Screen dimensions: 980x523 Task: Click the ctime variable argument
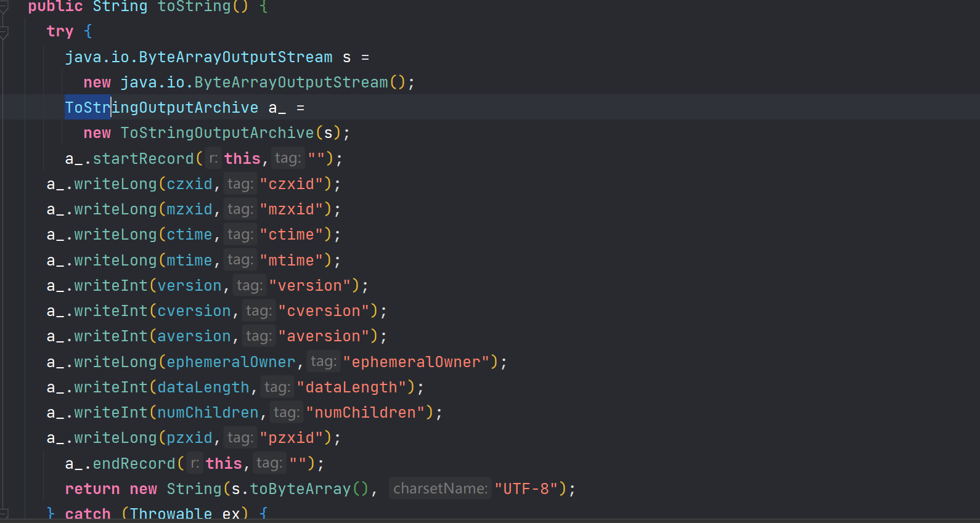[190, 235]
